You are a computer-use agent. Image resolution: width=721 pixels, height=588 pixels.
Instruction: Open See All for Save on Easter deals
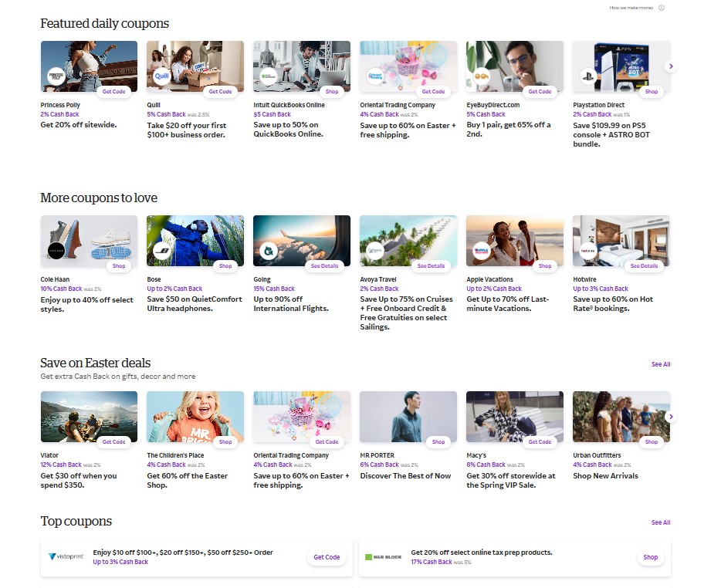pos(661,364)
